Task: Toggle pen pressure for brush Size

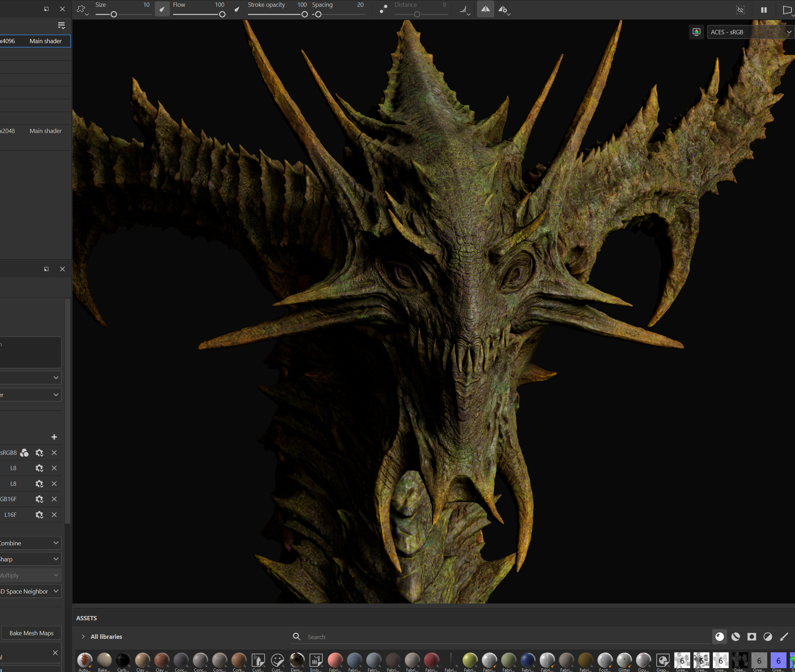Action: [162, 10]
